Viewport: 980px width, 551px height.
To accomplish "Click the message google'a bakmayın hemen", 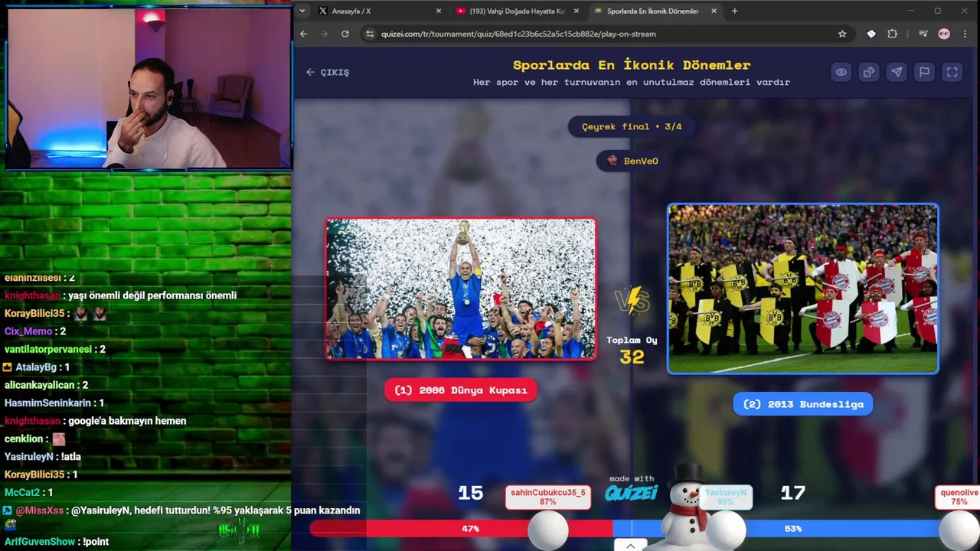I will click(x=127, y=421).
